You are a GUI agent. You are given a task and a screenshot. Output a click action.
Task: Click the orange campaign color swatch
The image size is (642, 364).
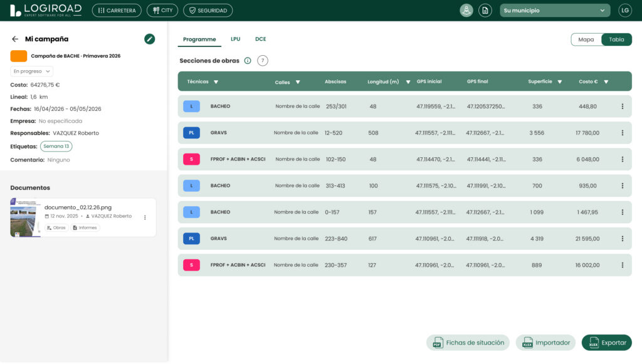18,56
